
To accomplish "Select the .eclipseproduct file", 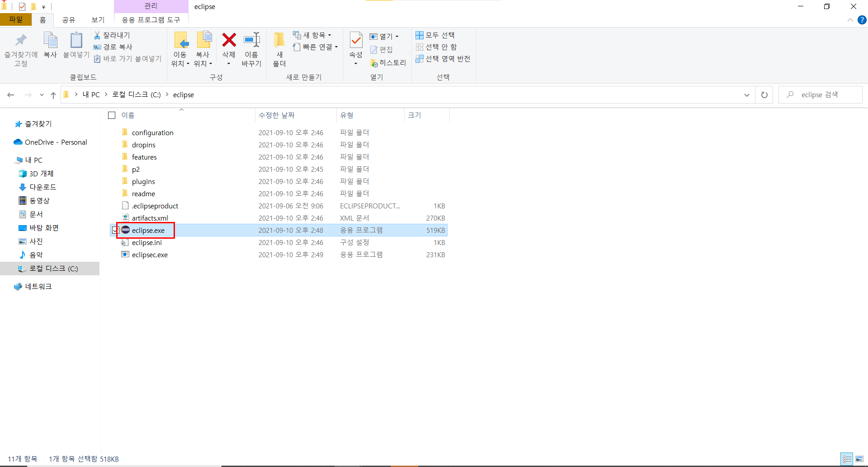I will [278, 206].
